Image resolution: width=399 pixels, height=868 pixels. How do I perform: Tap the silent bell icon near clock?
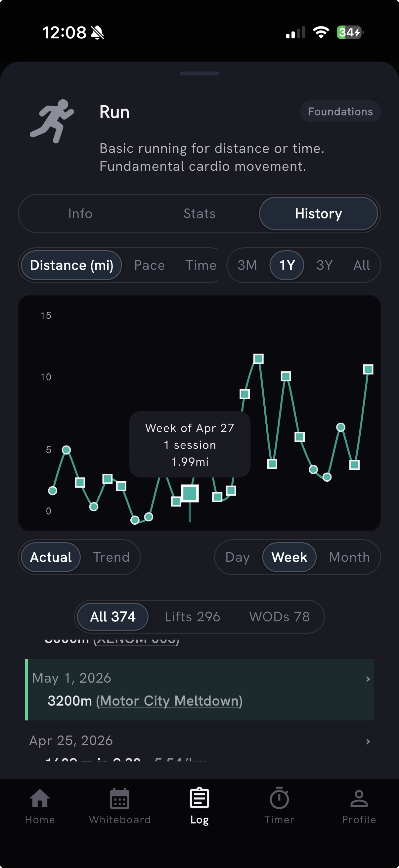click(98, 33)
